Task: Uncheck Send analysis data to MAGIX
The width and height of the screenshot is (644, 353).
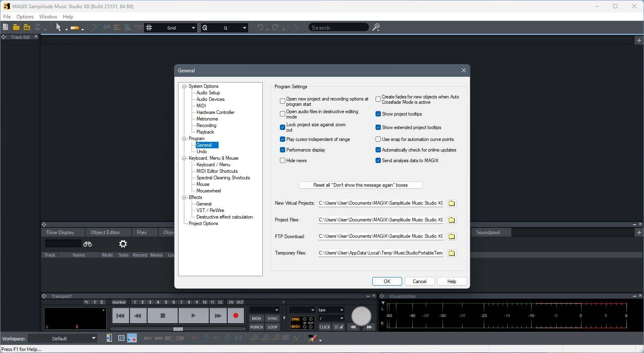Action: click(378, 161)
